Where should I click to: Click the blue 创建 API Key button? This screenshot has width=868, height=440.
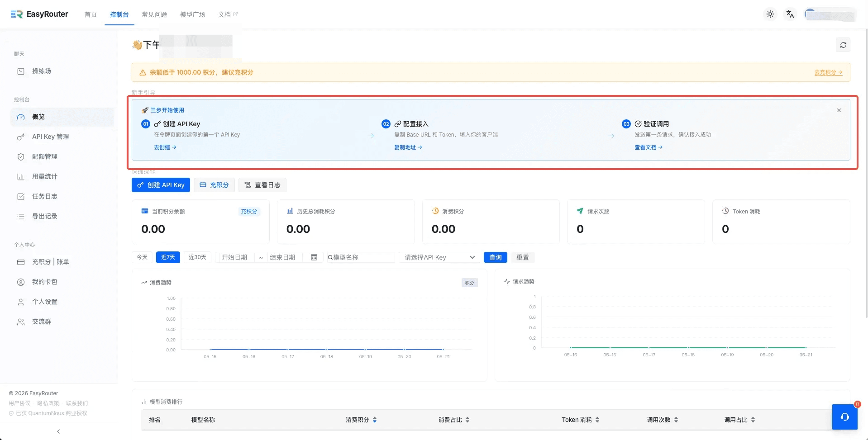click(x=161, y=185)
